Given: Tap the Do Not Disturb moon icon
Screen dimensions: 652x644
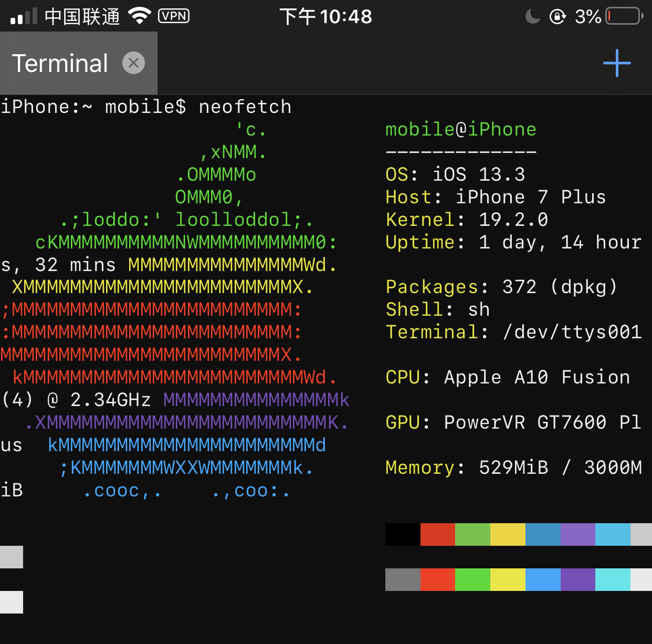Looking at the screenshot, I should pyautogui.click(x=532, y=16).
